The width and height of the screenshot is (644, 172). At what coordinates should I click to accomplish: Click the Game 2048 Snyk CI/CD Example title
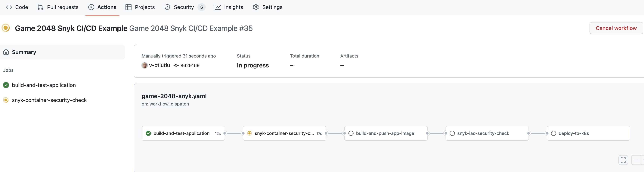(x=71, y=28)
